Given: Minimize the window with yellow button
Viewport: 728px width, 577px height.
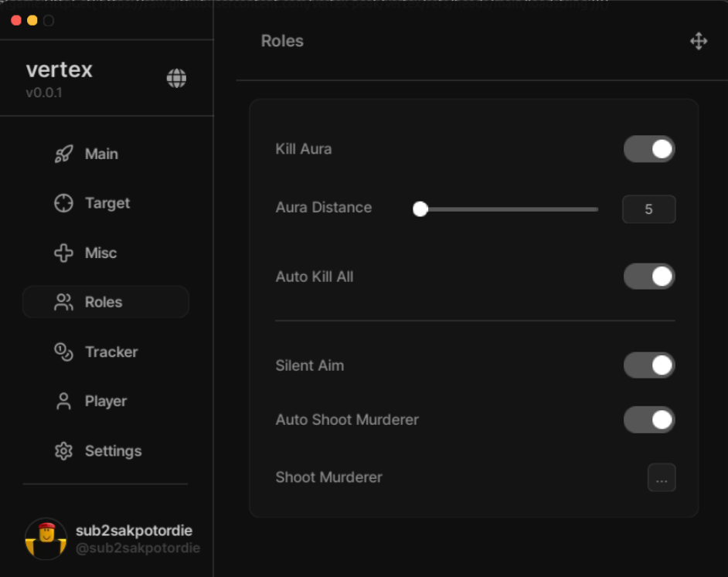Looking at the screenshot, I should point(32,20).
